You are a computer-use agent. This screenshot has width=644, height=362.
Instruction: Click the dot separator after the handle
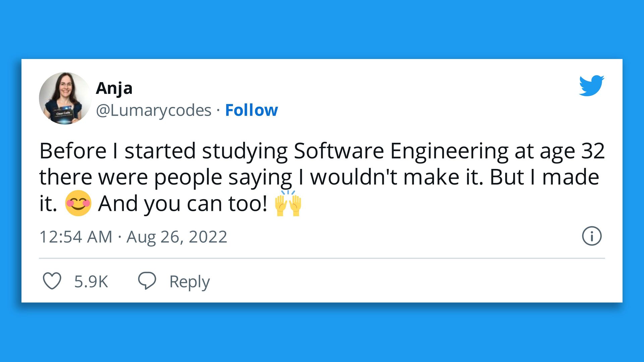(218, 110)
